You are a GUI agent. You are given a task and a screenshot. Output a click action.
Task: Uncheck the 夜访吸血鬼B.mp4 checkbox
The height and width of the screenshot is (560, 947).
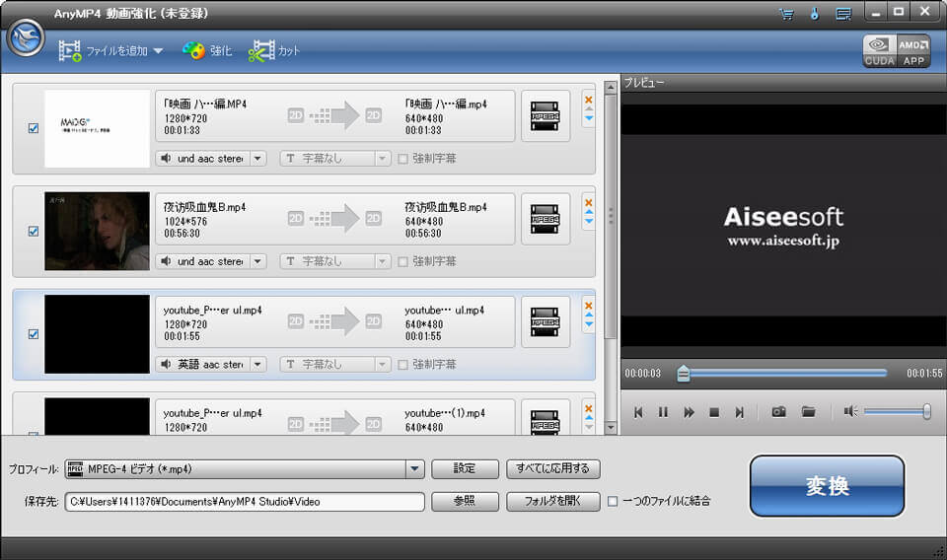coord(34,231)
